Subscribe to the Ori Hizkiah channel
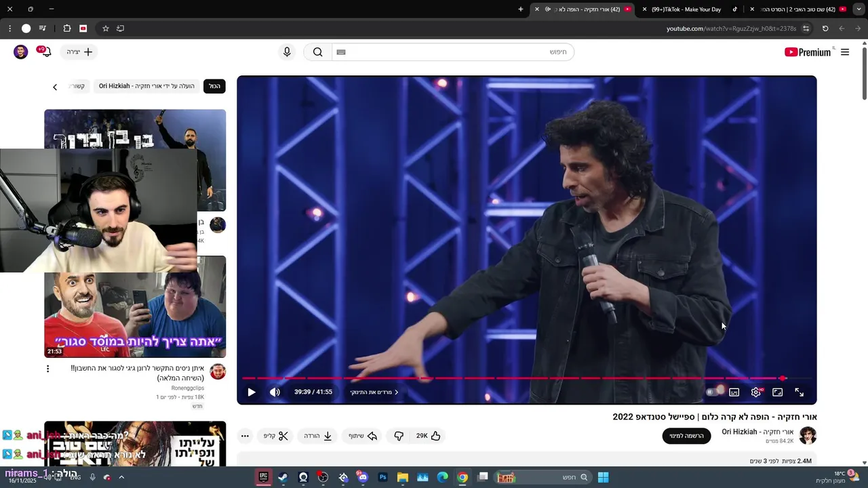The image size is (868, 488). coord(686,436)
